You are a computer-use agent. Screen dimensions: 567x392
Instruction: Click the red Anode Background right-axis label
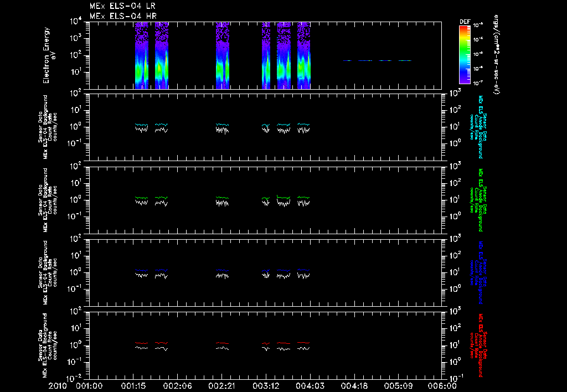(x=478, y=345)
